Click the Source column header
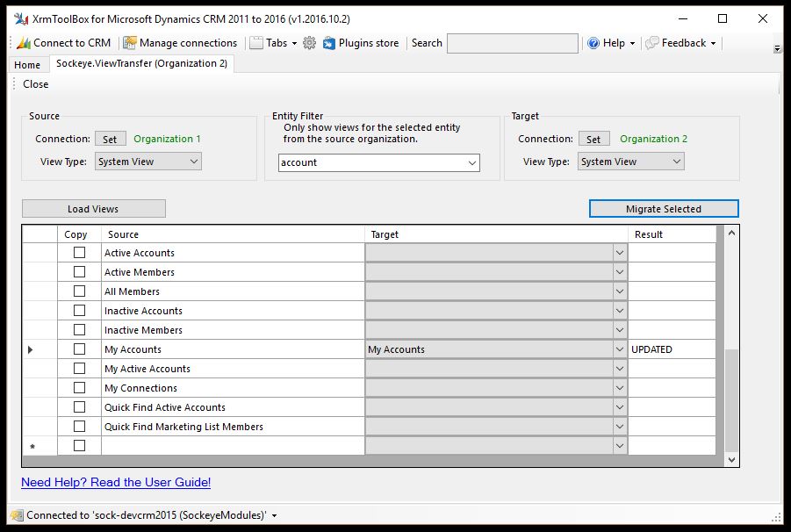Viewport: 791px width, 532px height. point(233,234)
